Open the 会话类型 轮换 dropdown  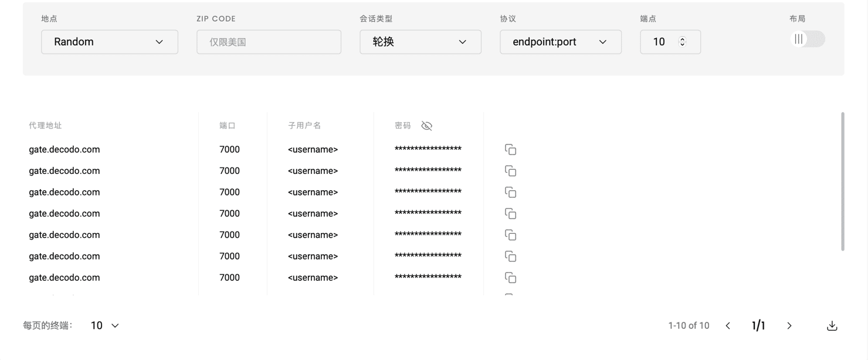coord(420,42)
